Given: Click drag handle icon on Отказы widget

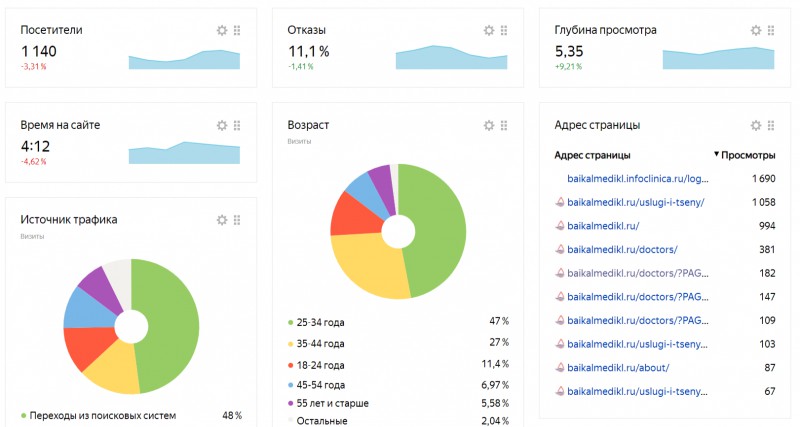Looking at the screenshot, I should (x=504, y=31).
